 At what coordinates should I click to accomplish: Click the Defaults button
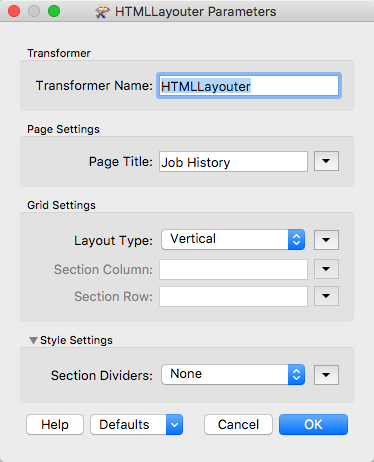(x=128, y=425)
